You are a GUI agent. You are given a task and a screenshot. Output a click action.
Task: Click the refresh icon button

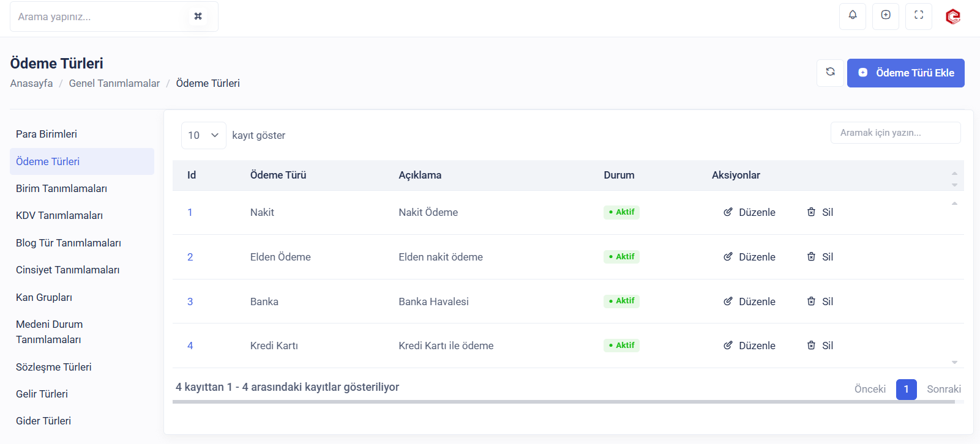click(830, 72)
